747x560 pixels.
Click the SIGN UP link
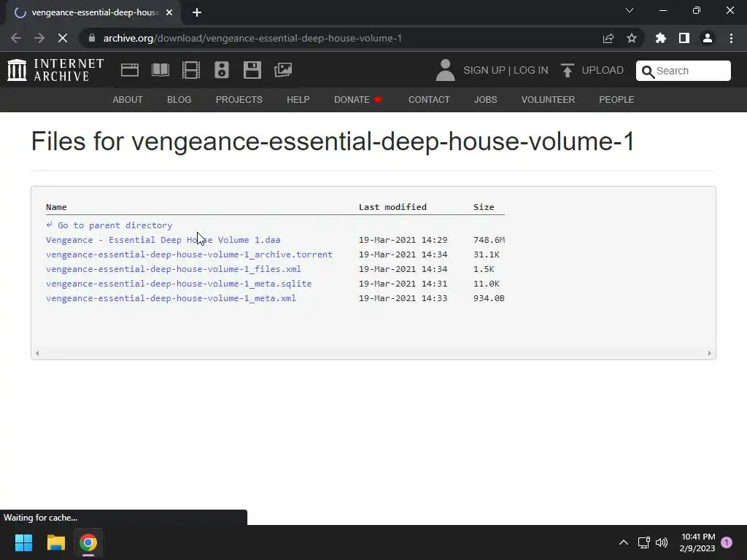pyautogui.click(x=484, y=70)
